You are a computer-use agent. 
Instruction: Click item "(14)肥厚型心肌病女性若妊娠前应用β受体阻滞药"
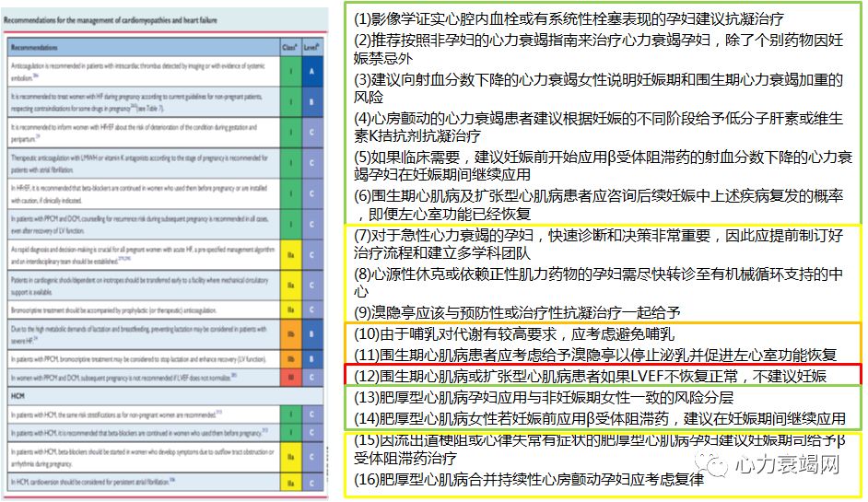pos(600,418)
